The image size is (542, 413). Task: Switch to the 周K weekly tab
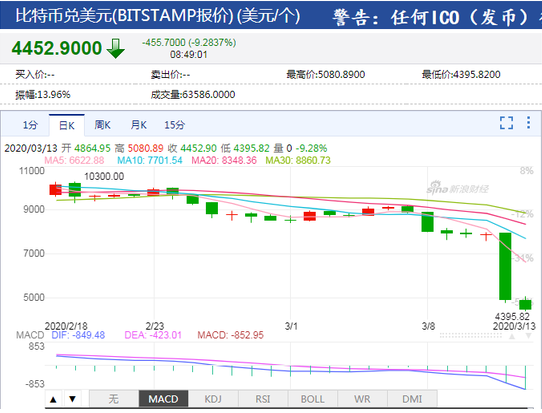point(102,125)
